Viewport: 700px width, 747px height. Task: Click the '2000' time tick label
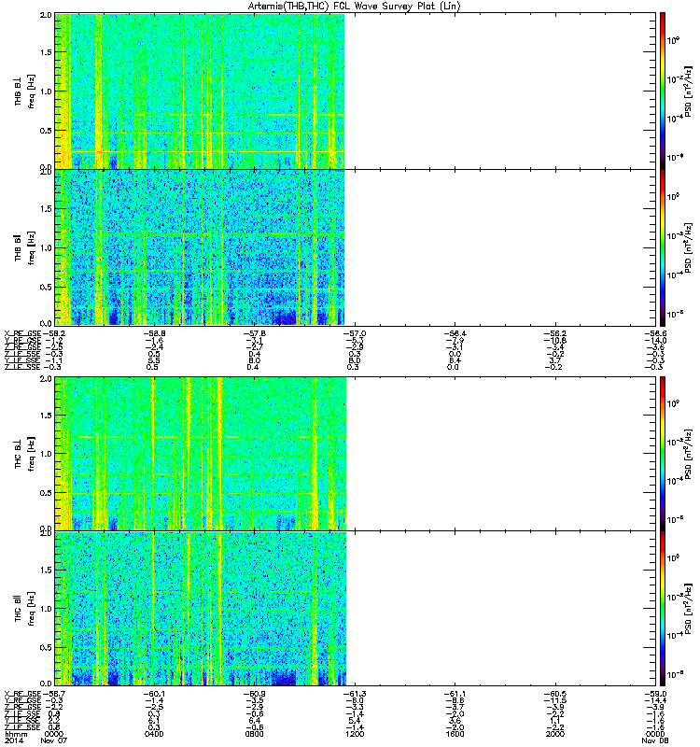[x=554, y=734]
